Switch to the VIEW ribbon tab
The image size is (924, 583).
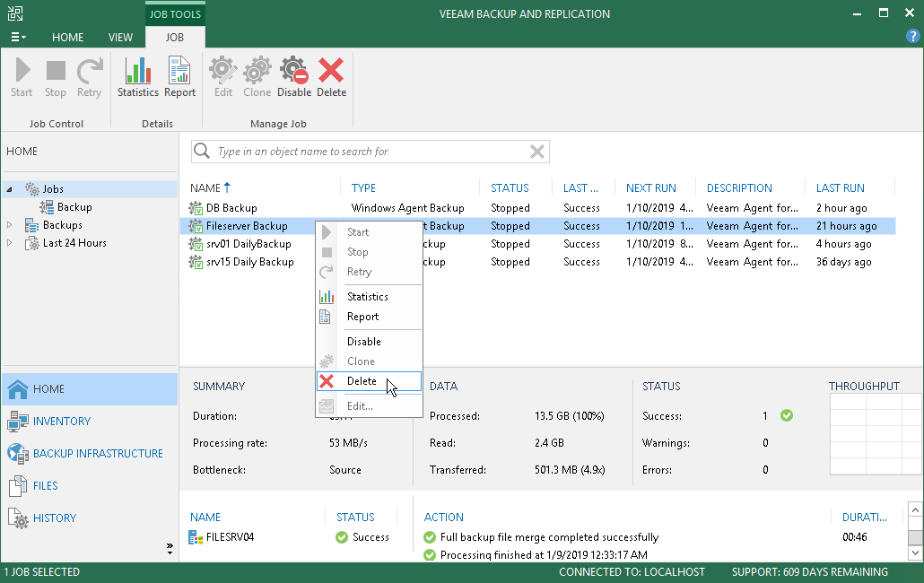coord(120,37)
